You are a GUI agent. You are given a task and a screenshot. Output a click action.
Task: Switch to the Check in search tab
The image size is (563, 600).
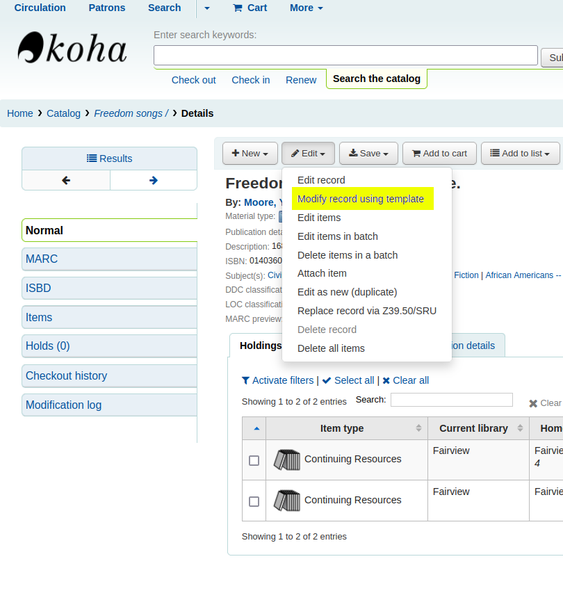(251, 80)
